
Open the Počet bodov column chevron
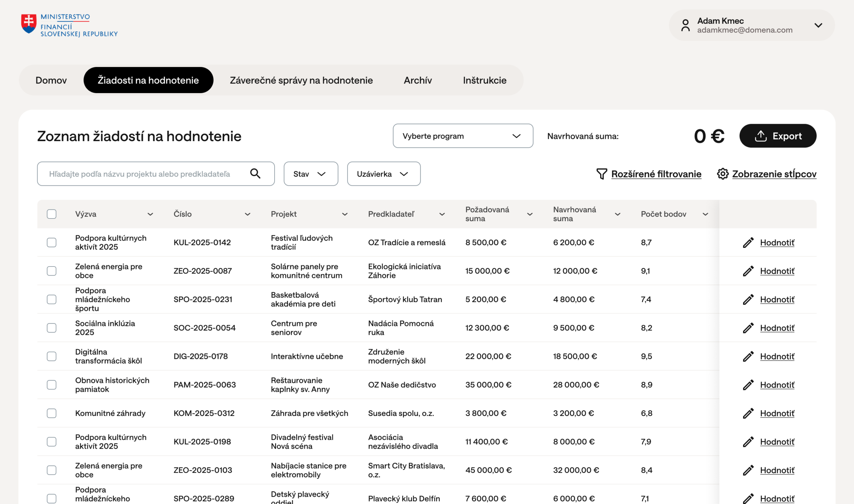coord(705,214)
